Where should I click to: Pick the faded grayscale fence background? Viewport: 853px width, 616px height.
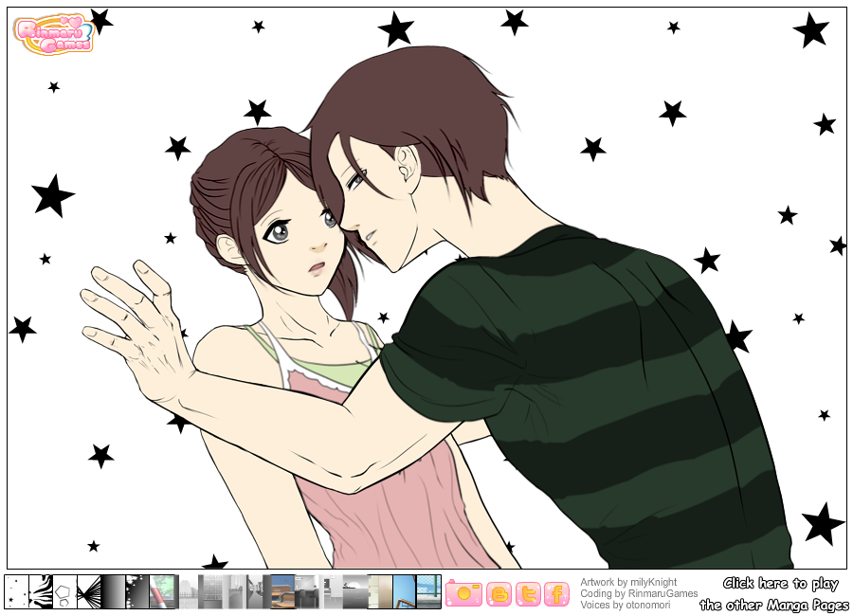(x=189, y=591)
